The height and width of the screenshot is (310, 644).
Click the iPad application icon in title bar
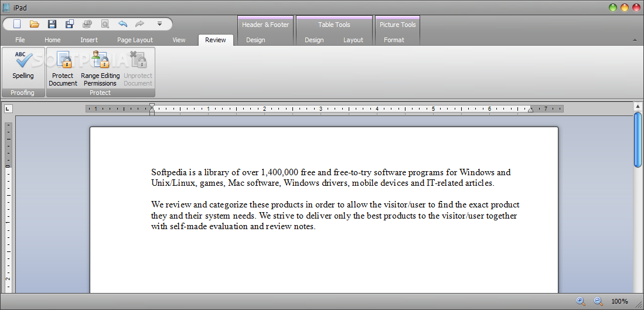(6, 8)
